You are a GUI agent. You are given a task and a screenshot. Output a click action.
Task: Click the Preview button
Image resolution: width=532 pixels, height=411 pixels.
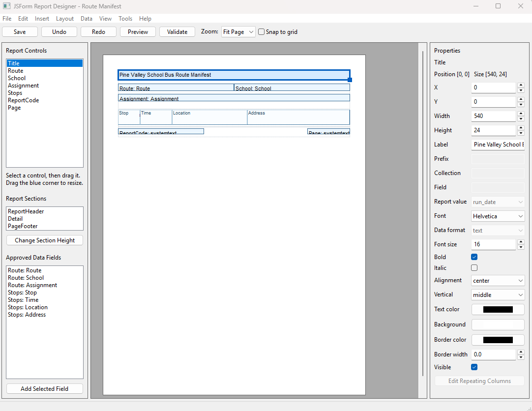click(138, 32)
